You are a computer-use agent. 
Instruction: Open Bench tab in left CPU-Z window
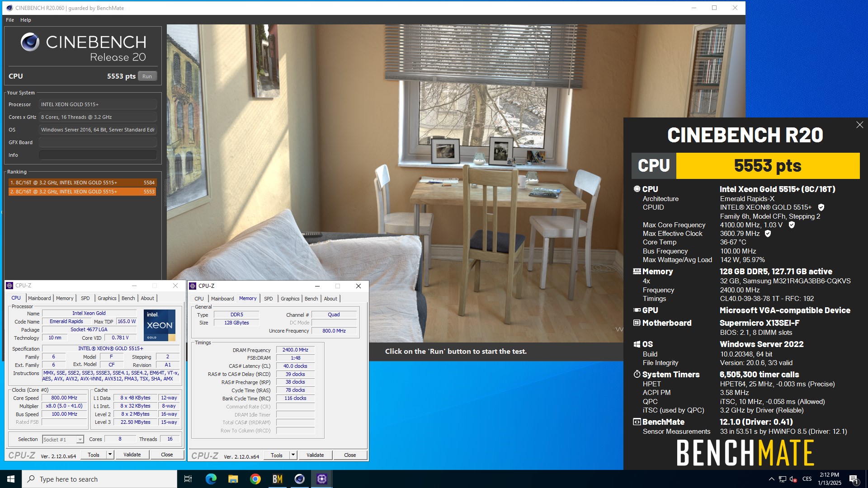coord(128,298)
